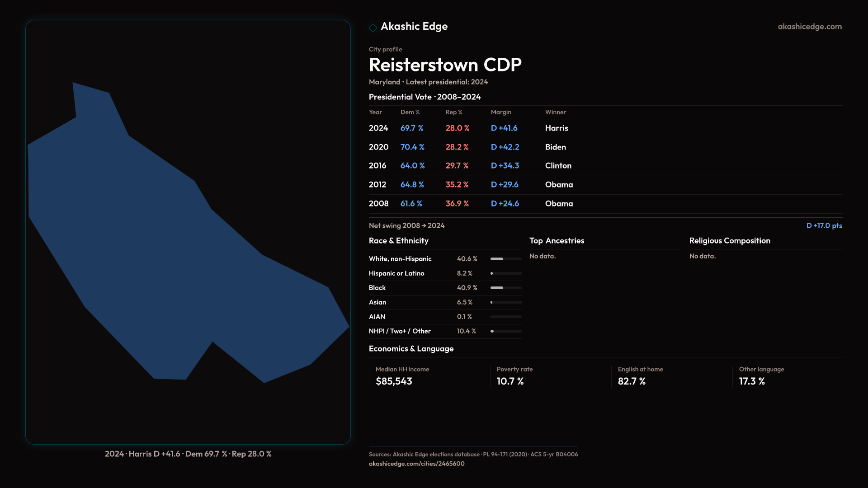Click the 2008 Rep percentage 36.9 %
This screenshot has height=488, width=868.
coord(457,204)
